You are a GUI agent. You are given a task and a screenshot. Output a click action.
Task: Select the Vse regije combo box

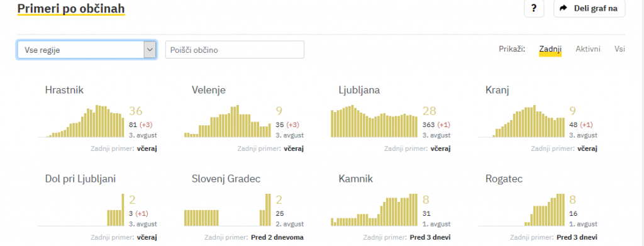tap(87, 50)
